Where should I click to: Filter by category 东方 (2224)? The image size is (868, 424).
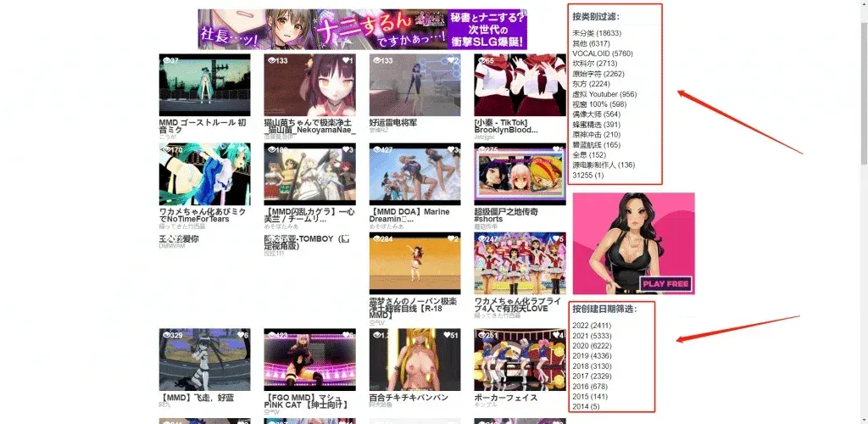pos(591,84)
